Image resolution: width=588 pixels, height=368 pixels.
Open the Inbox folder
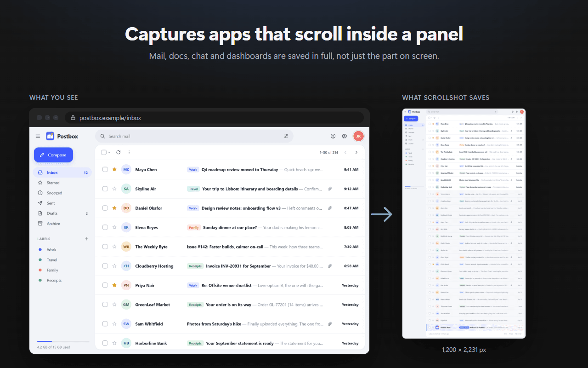pos(62,172)
